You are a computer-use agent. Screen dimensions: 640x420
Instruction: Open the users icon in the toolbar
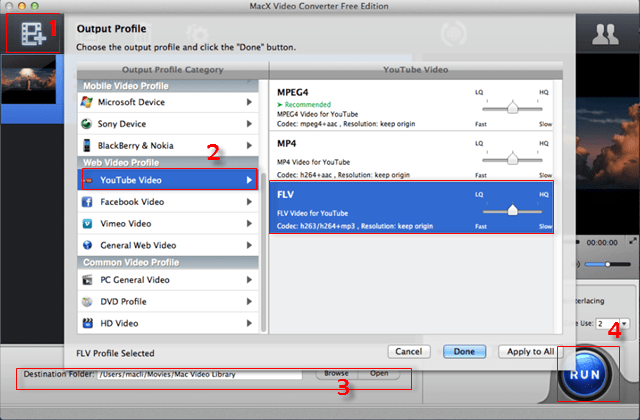(605, 34)
